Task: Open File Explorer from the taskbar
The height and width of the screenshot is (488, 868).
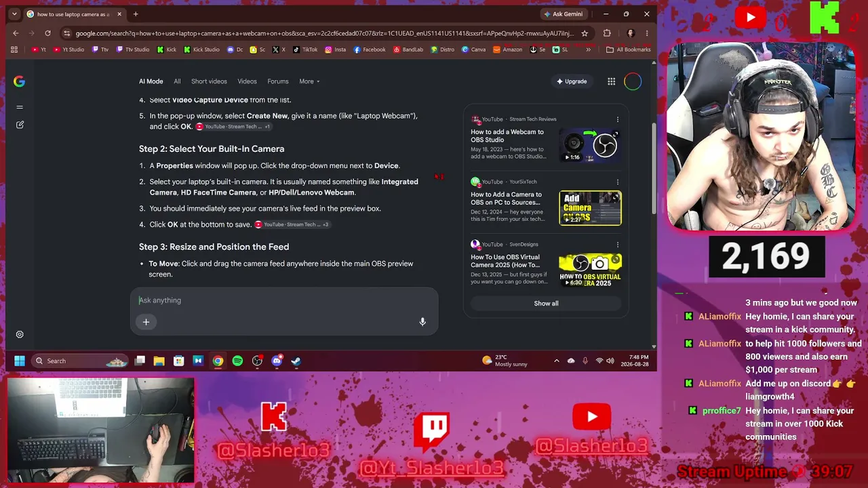Action: tap(159, 361)
